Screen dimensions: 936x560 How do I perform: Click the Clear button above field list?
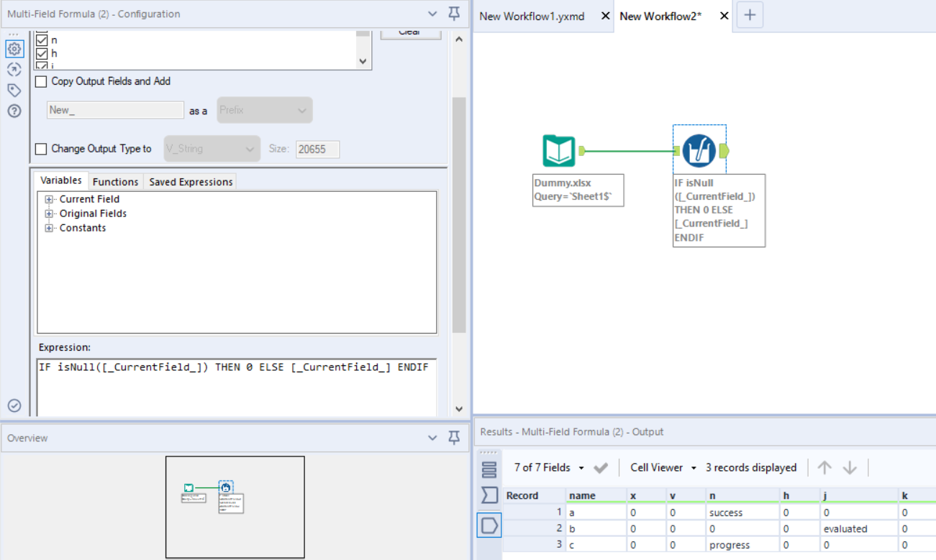[x=410, y=33]
